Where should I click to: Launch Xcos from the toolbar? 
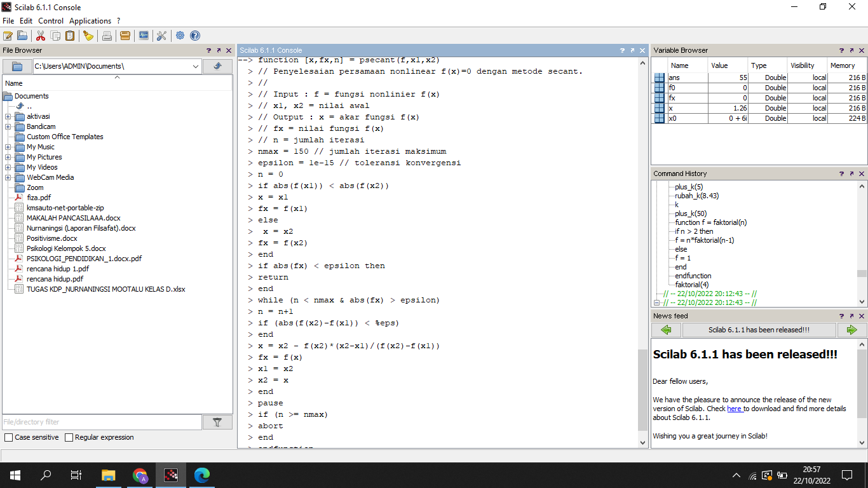pos(144,36)
